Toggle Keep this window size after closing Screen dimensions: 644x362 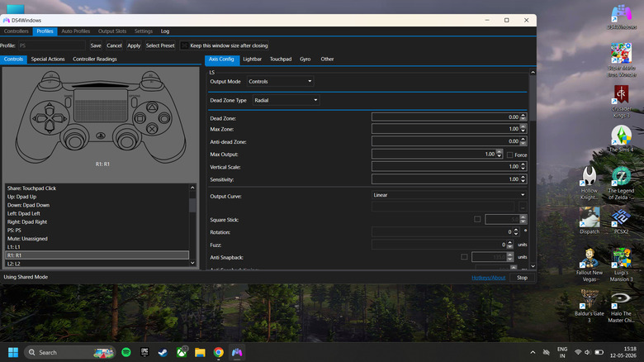tap(184, 45)
